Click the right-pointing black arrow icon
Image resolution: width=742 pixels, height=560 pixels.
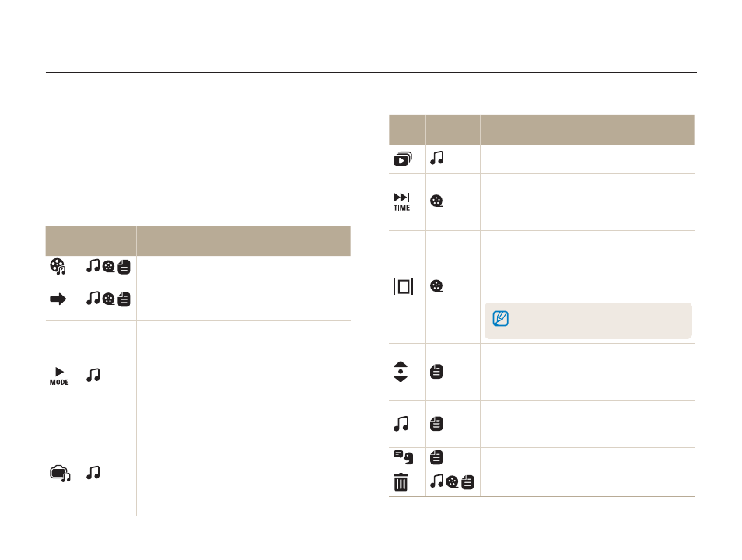[x=58, y=299]
